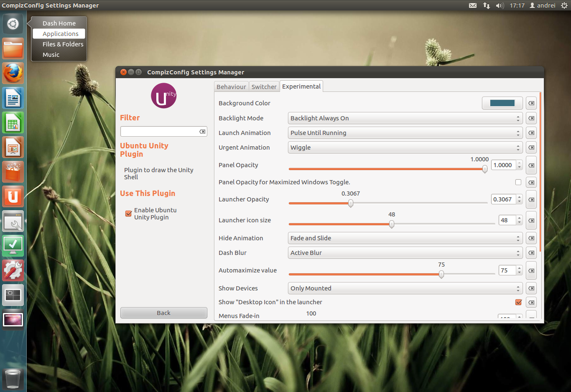
Task: Open the Backlight Mode dropdown
Action: (404, 118)
